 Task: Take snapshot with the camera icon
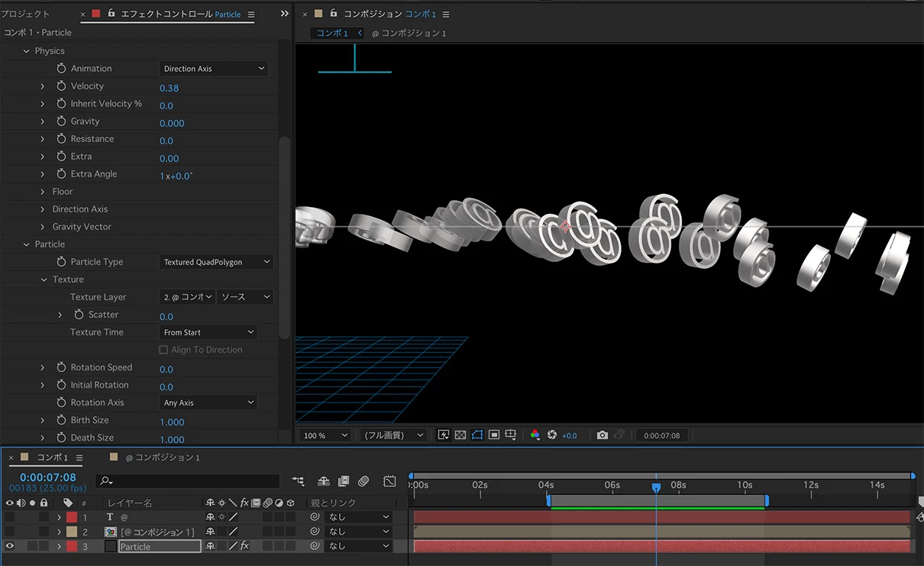[x=603, y=435]
